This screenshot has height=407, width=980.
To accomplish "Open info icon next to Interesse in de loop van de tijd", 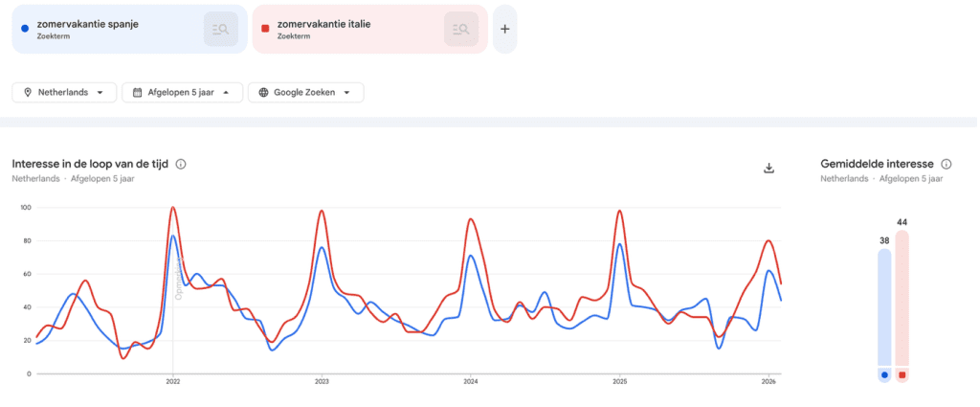I will coord(181,165).
